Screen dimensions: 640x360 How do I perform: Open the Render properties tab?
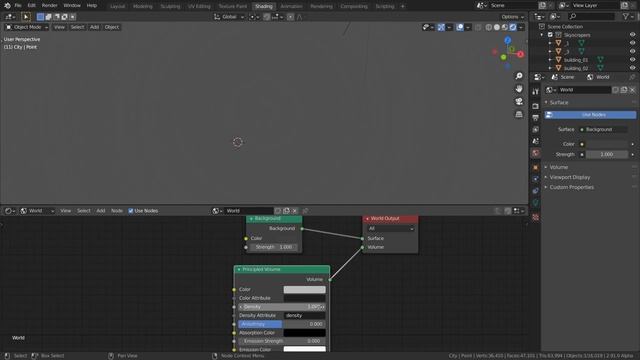[536, 106]
